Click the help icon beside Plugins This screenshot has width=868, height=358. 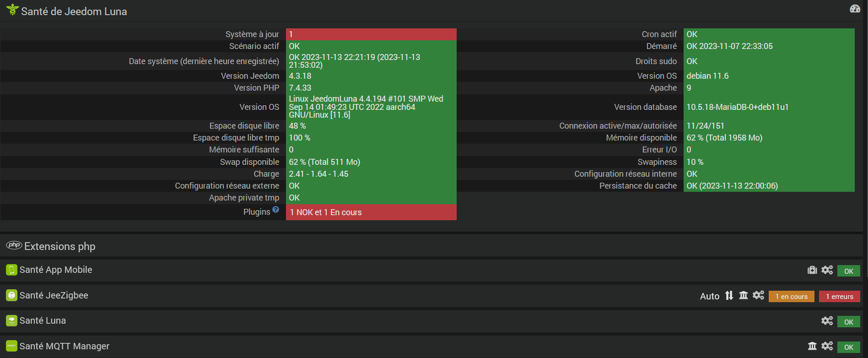coord(275,210)
